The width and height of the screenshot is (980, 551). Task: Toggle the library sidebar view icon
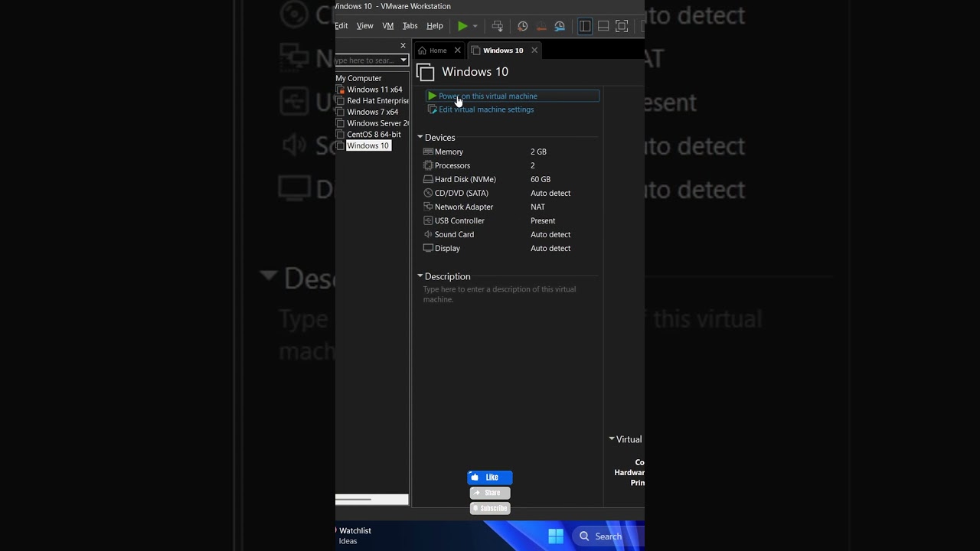coord(585,26)
